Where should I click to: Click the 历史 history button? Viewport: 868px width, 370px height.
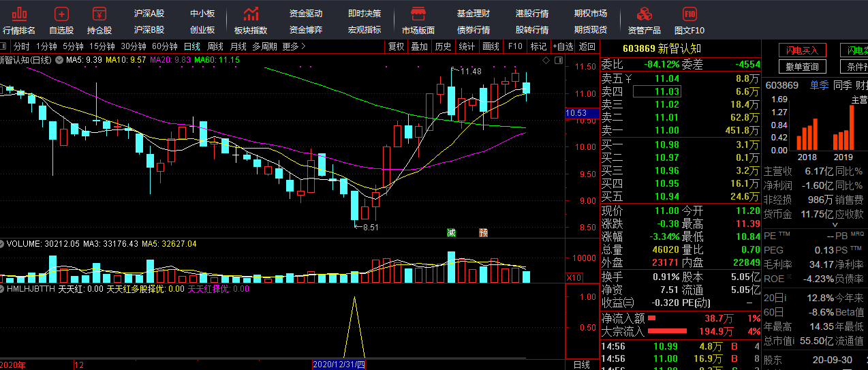pos(444,46)
